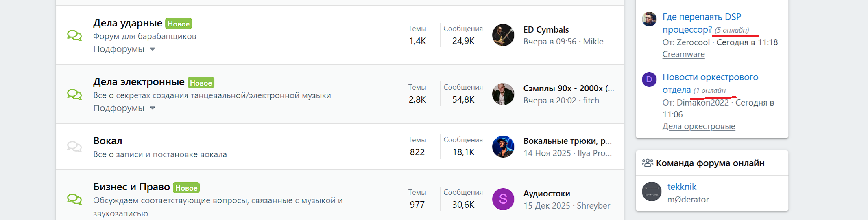Click the Дела электронные forum chat icon
The image size is (868, 220).
pos(74,95)
